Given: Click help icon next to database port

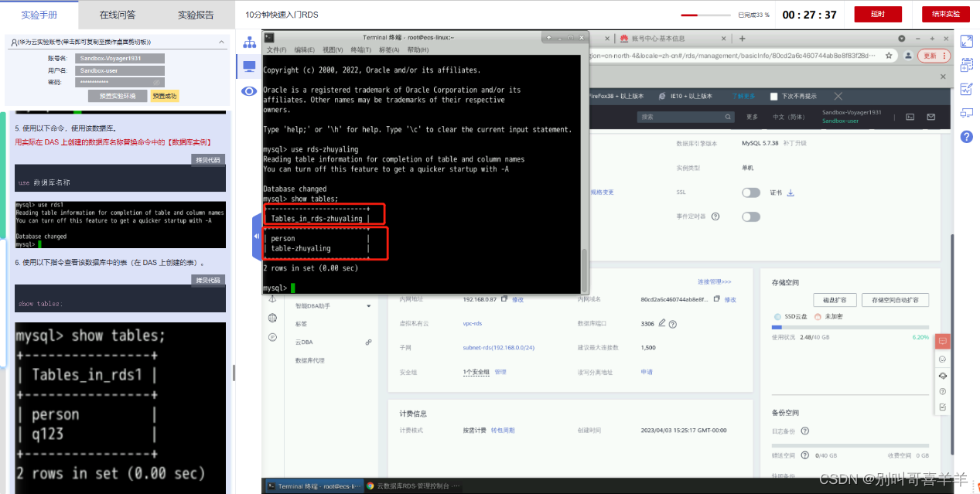Looking at the screenshot, I should coord(674,323).
